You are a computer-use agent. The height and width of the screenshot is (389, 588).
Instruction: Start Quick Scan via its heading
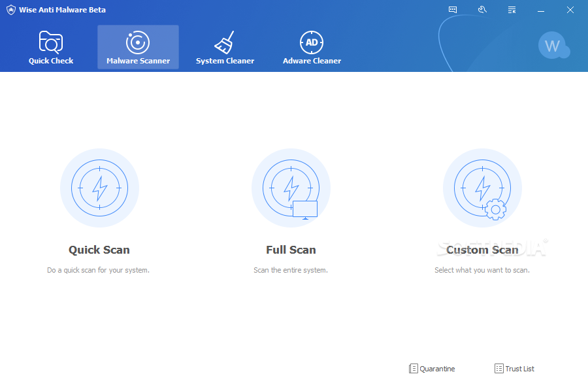point(99,250)
